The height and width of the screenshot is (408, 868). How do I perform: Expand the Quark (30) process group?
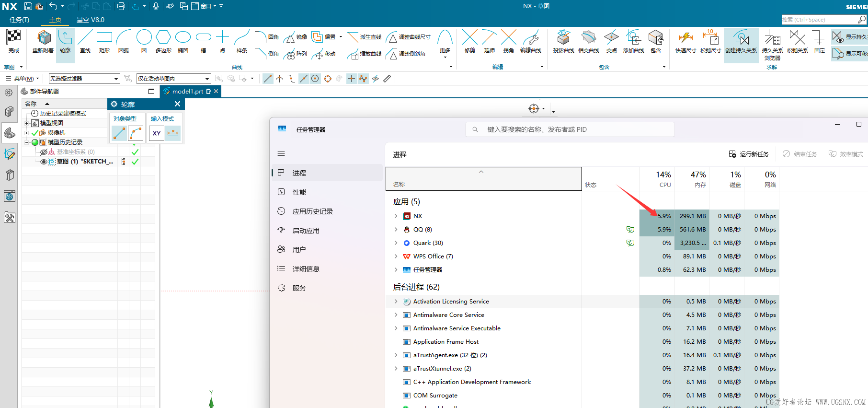(x=396, y=243)
